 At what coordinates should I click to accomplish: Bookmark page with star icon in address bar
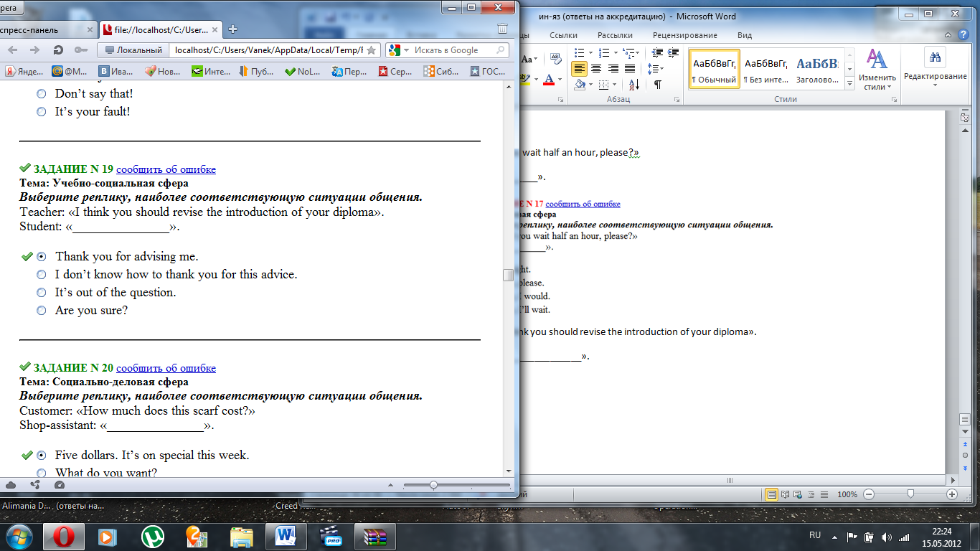pyautogui.click(x=372, y=50)
